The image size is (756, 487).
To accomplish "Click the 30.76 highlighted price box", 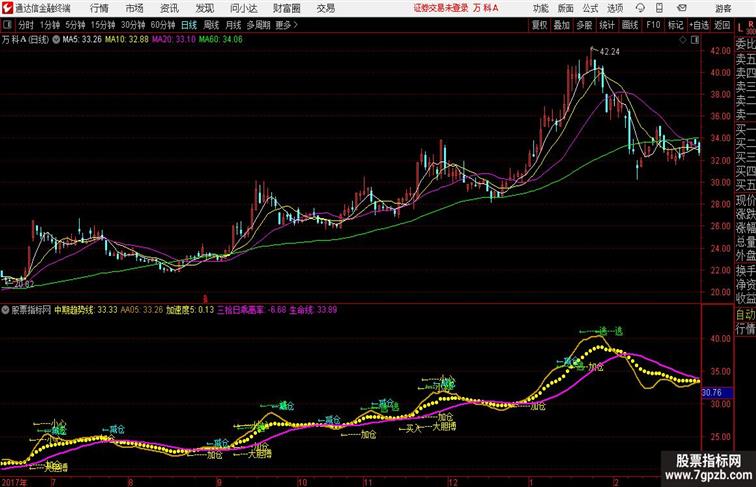I will [716, 392].
